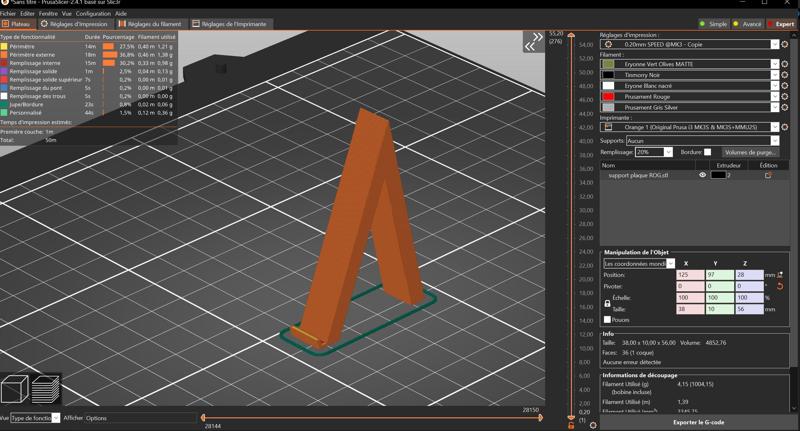Open the Remplissage 20% dropdown
The height and width of the screenshot is (431, 800).
tap(668, 152)
